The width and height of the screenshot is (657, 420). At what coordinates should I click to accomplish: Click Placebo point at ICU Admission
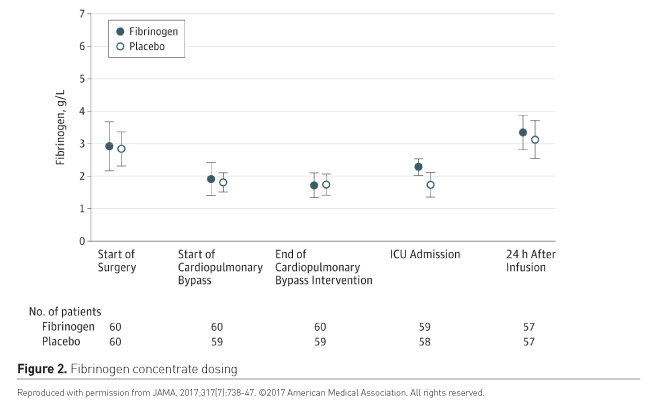click(430, 185)
